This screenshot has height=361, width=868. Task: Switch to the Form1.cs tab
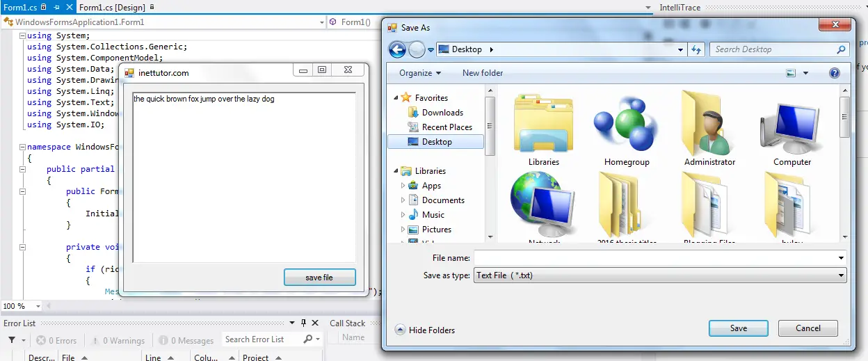pos(21,7)
